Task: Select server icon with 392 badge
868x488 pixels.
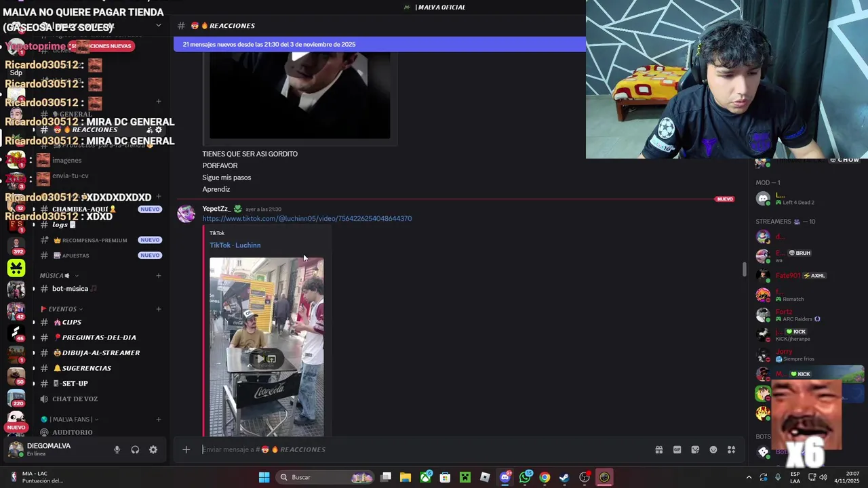Action: 16,246
